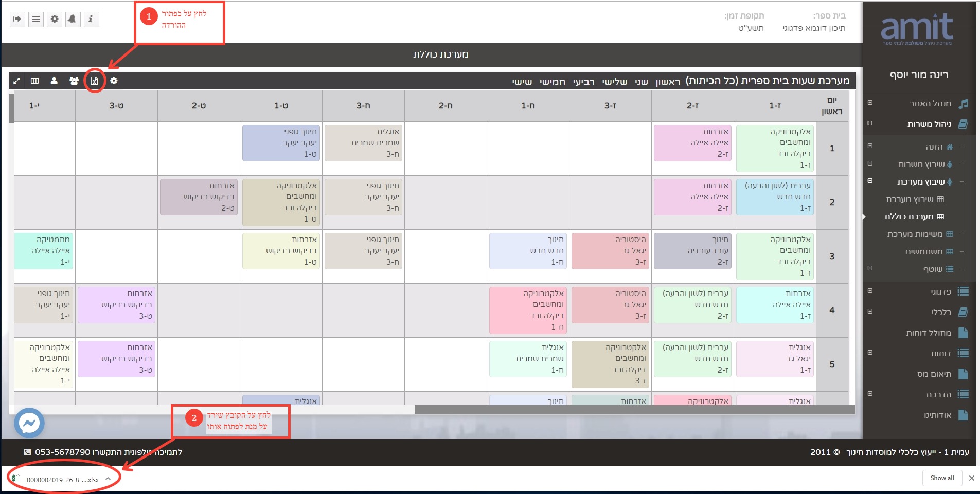Viewport: 980px width, 494px height.
Task: Click the book icon beside ניהול משרות
Action: point(964,124)
